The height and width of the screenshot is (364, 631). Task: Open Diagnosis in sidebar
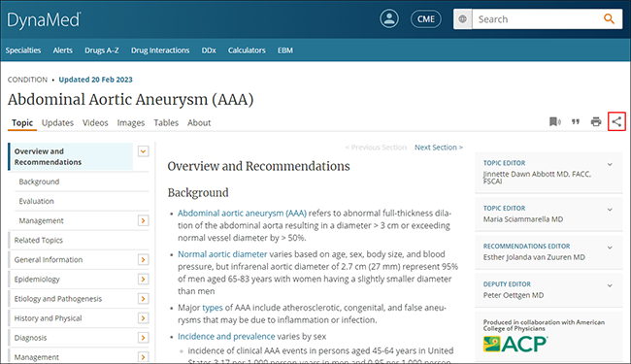pyautogui.click(x=31, y=338)
